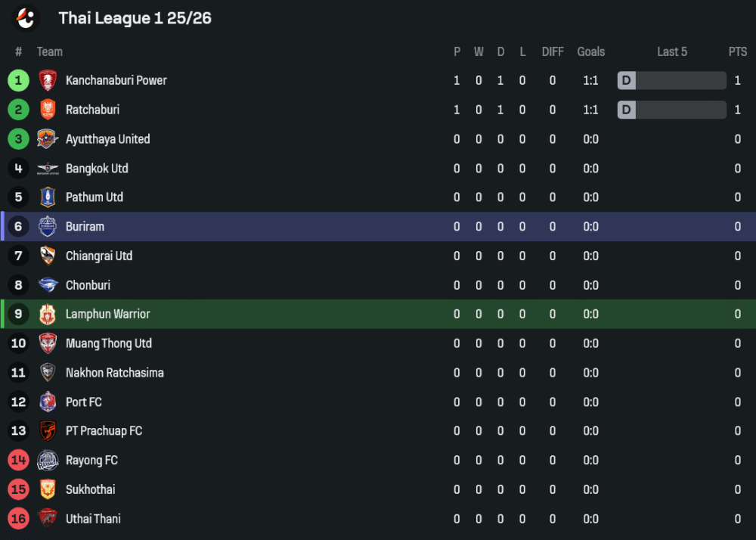This screenshot has height=540, width=756.
Task: Open the Bangkok Utd team link
Action: [97, 169]
